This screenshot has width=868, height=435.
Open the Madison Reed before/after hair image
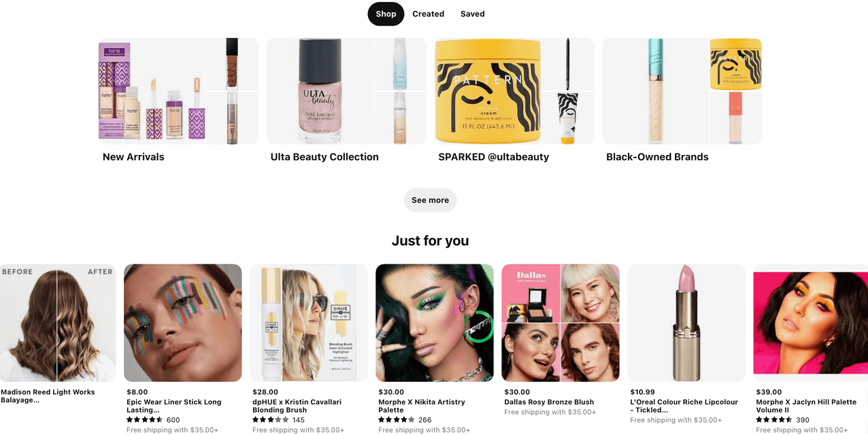(x=58, y=323)
